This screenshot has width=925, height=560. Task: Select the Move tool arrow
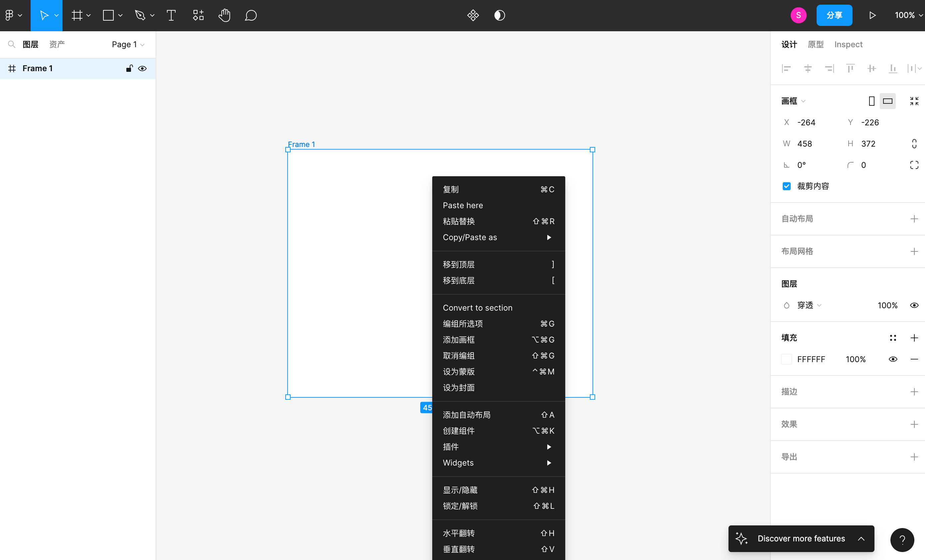pyautogui.click(x=44, y=15)
